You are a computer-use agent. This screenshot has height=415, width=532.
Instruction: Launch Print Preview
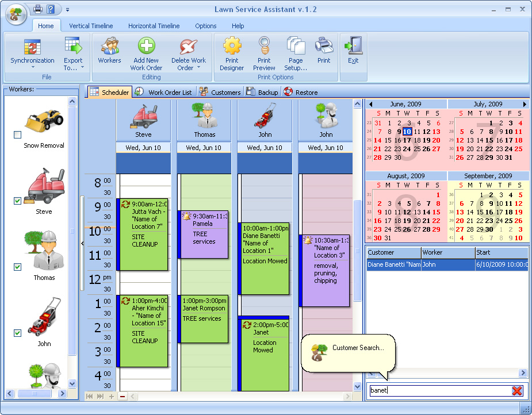pos(264,47)
